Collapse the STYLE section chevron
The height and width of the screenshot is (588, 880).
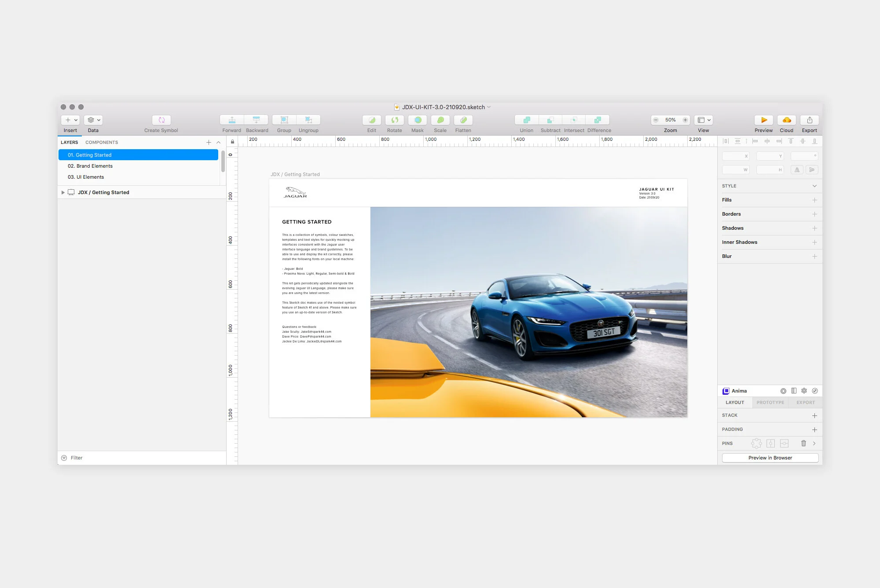[x=814, y=186]
